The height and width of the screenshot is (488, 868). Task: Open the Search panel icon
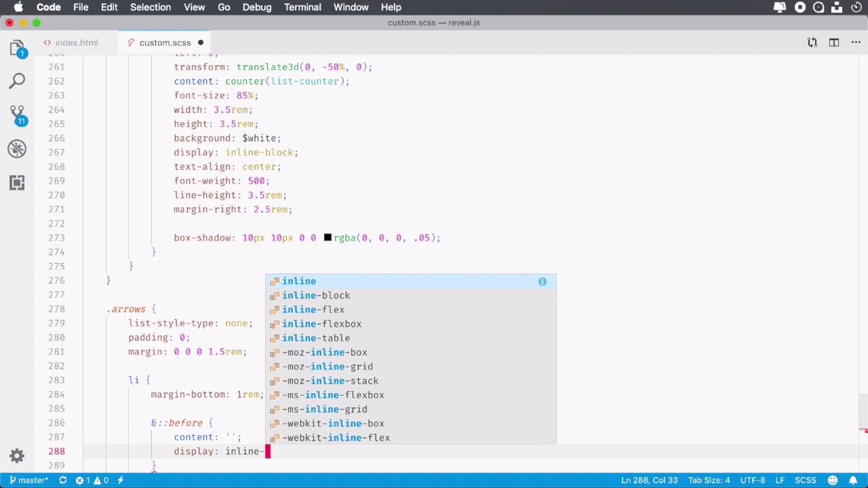(17, 81)
